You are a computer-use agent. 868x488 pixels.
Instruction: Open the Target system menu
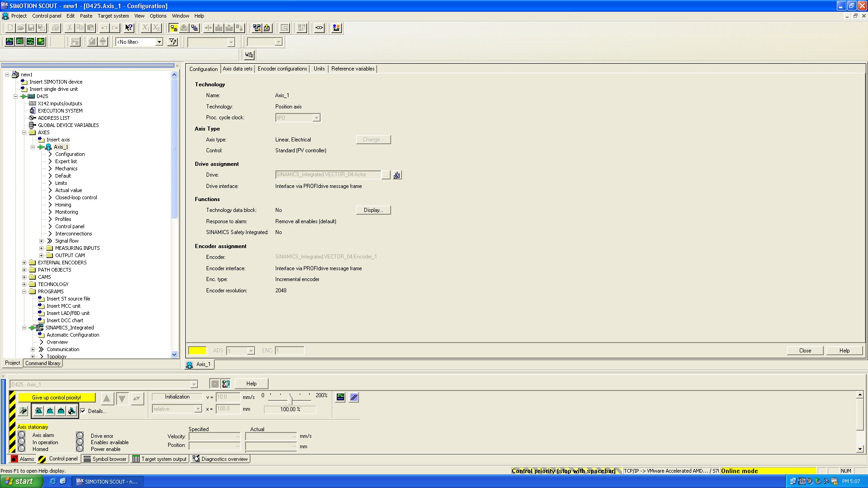[113, 16]
